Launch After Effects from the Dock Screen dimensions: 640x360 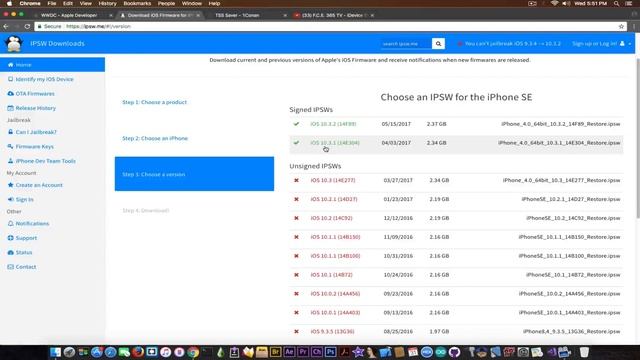pyautogui.click(x=289, y=352)
